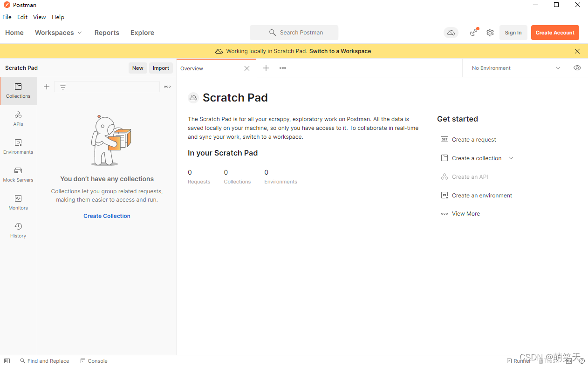Click View More under Get started

pos(460,214)
